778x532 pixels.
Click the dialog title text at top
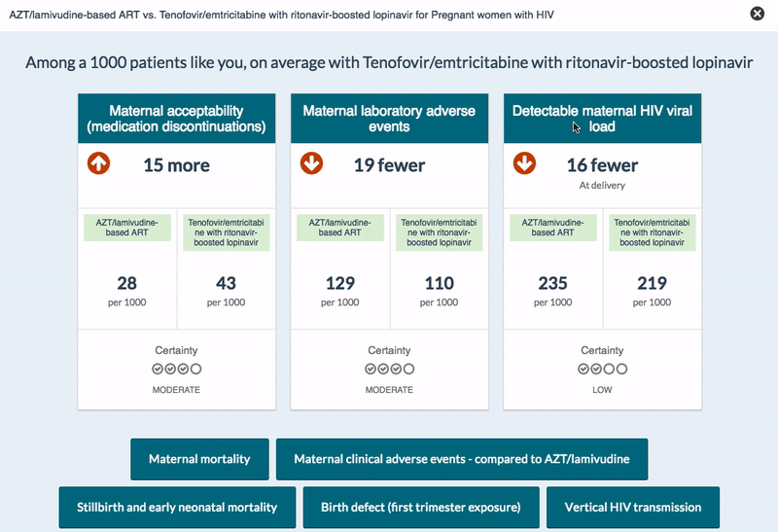click(x=281, y=15)
